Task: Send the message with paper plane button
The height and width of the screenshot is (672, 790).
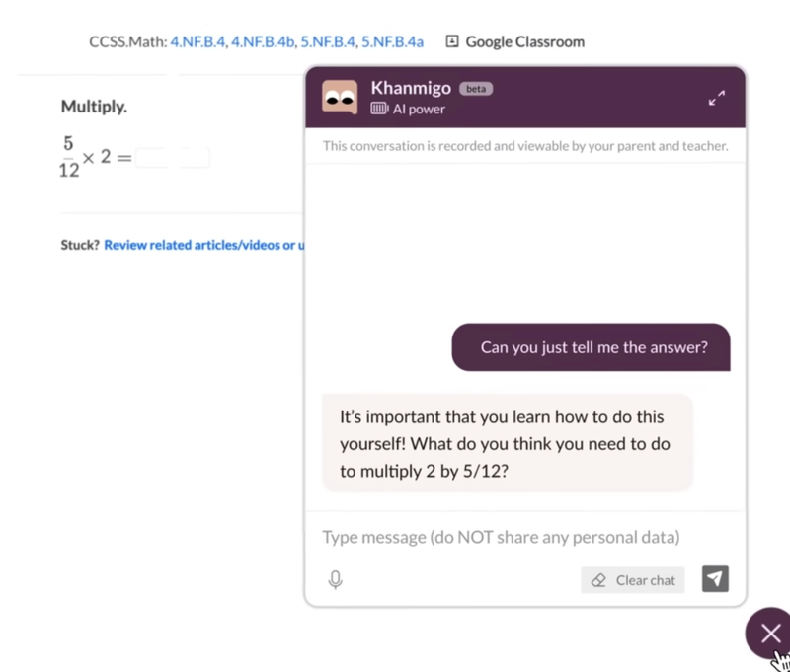Action: 715,579
